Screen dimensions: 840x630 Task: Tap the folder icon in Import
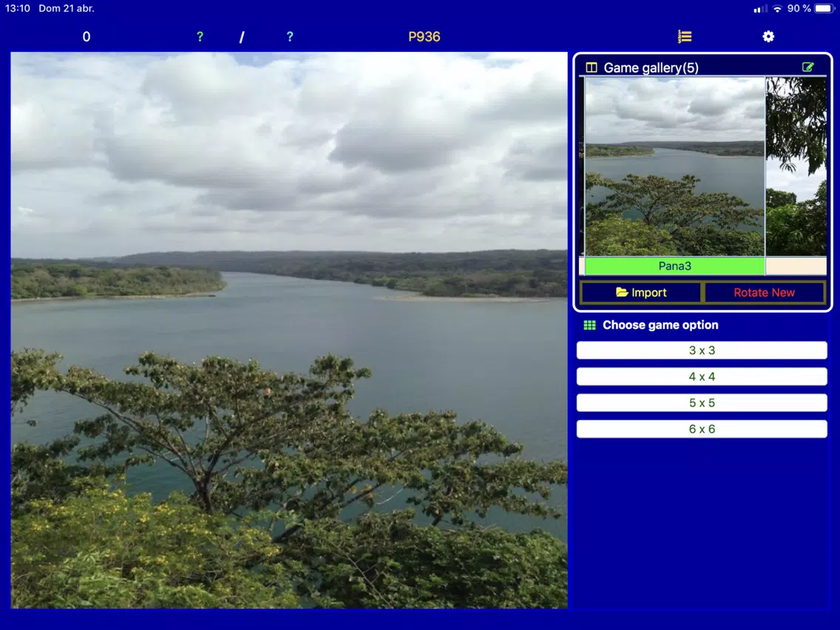[622, 292]
